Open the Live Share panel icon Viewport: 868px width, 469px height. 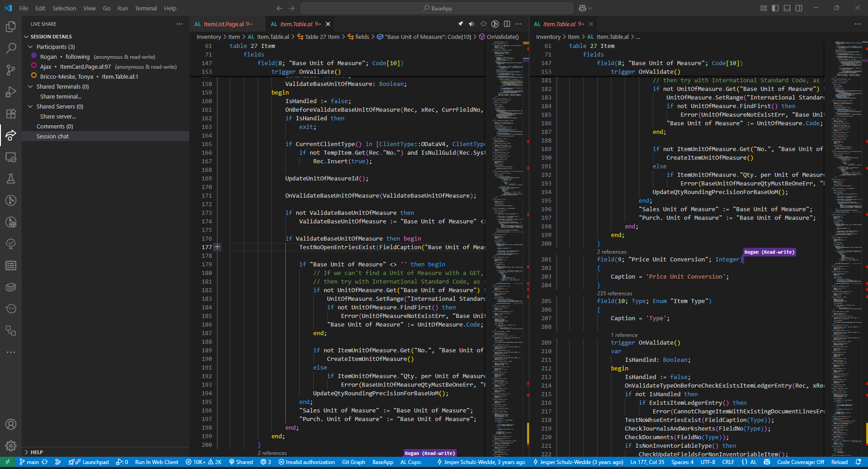[11, 135]
